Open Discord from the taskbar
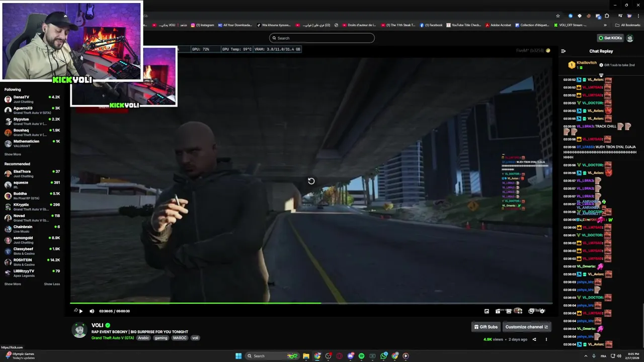 point(351,356)
